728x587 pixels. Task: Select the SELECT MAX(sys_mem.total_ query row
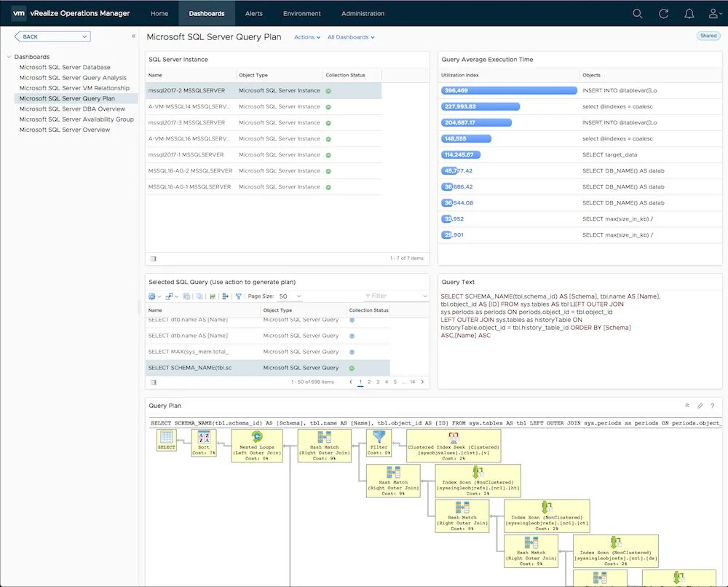click(268, 352)
